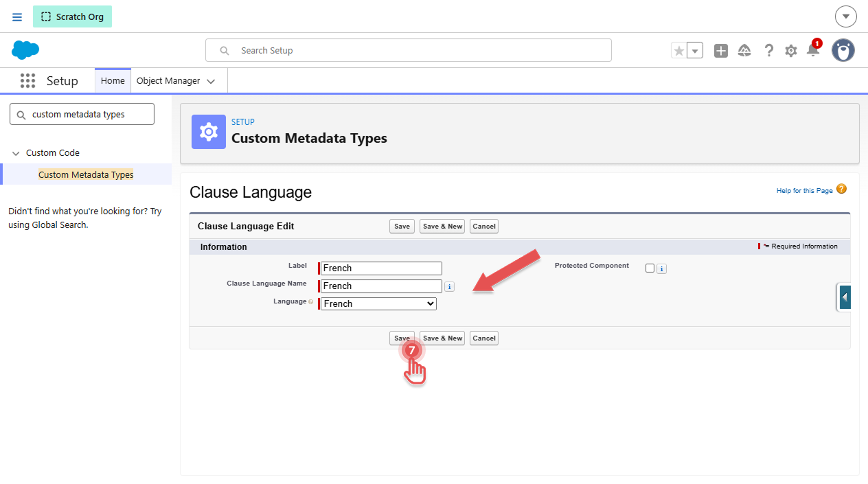868x484 pixels.
Task: Click the Custom Metadata Types gear icon
Action: click(209, 132)
